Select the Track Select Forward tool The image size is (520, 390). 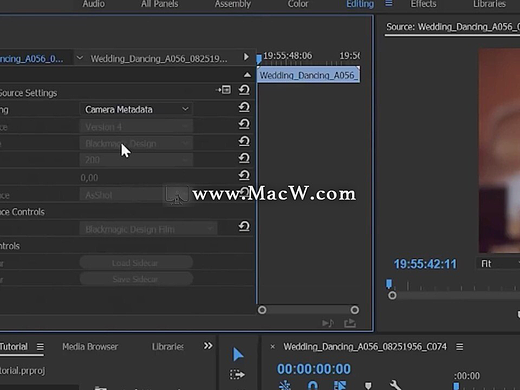237,374
